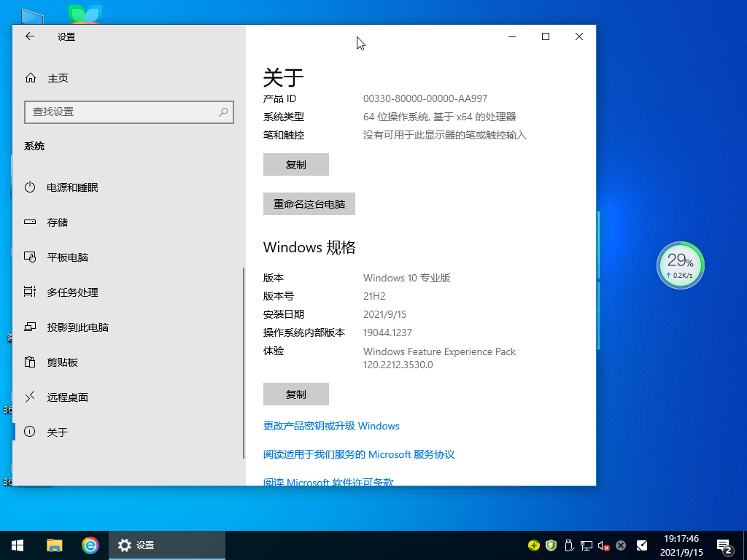The height and width of the screenshot is (560, 747).
Task: Open 阅读适用于我们服务的 Microsoft 服务协议 link
Action: 358,454
